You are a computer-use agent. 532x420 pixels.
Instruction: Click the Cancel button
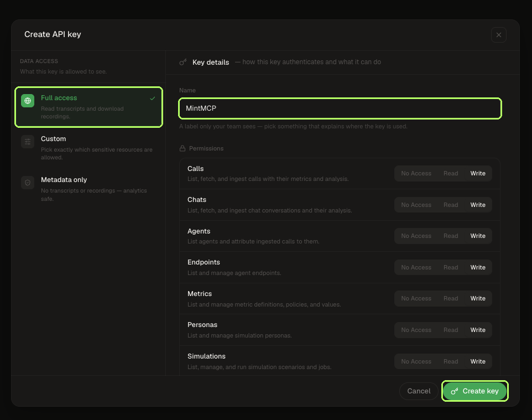click(x=419, y=391)
